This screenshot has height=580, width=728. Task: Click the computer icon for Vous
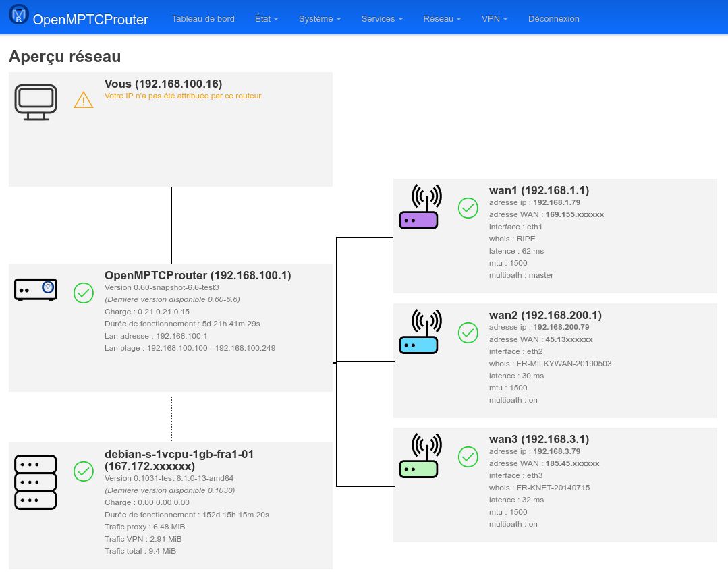36,101
